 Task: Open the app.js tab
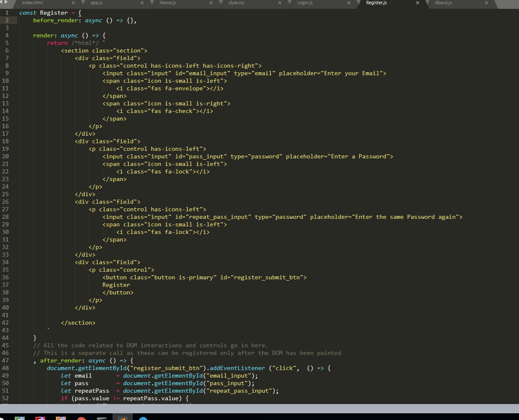click(x=97, y=3)
